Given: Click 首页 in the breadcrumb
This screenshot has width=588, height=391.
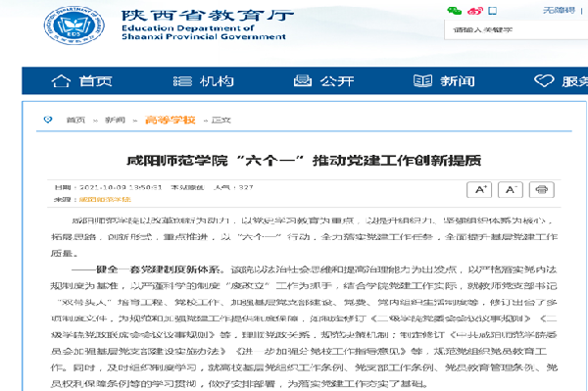Looking at the screenshot, I should pos(75,120).
